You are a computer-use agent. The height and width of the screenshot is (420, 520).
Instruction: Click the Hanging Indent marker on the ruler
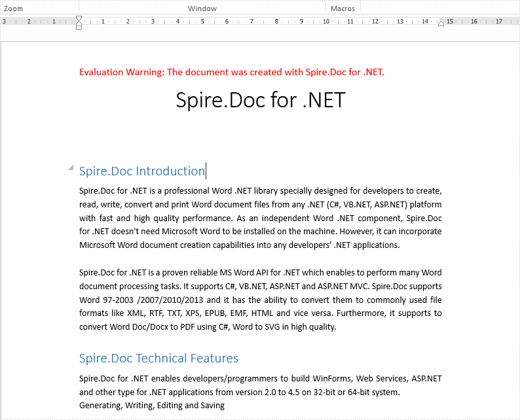79,22
